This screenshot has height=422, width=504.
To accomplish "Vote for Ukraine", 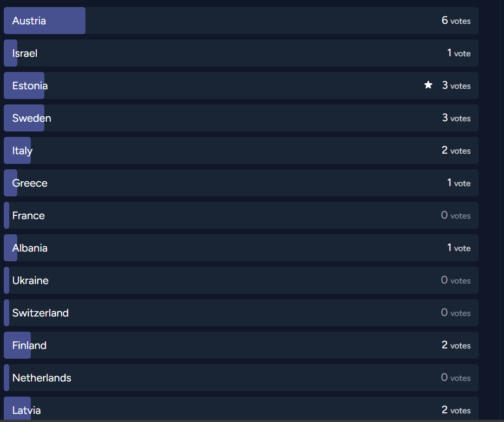I will pos(241,280).
